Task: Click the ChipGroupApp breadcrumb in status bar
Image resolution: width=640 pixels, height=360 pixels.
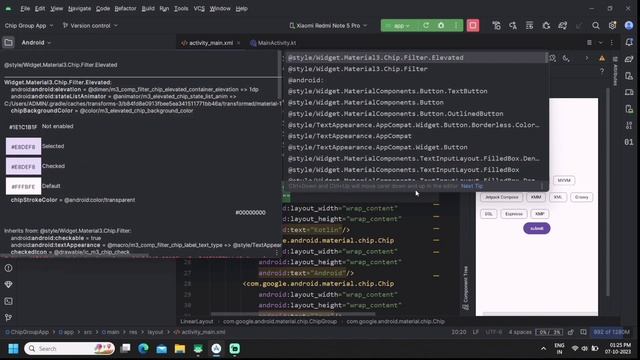Action: point(27,332)
